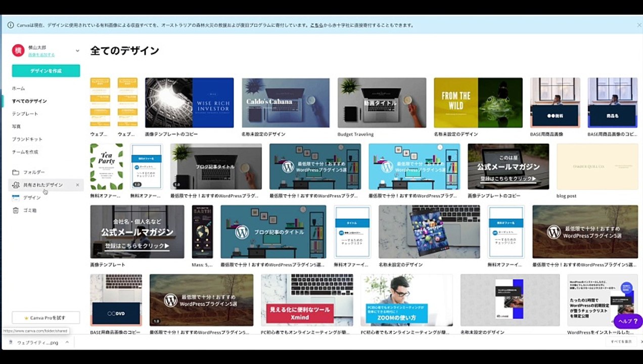Open Wise Rich Investor design thumbnail
Viewport: 643px width, 364px height.
[x=189, y=103]
